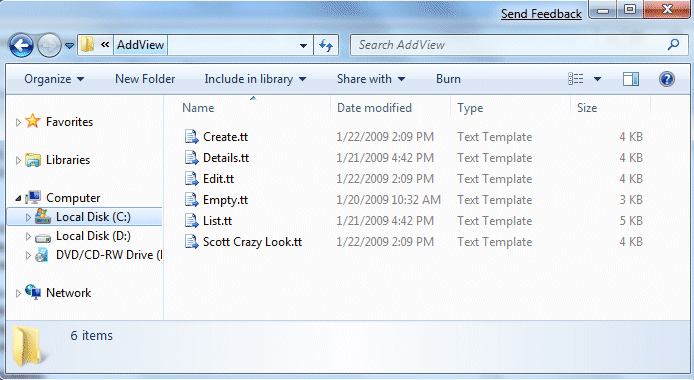Screen dimensions: 694x380
Task: Select the Scott Crazy Look.tt file
Action: coord(252,242)
